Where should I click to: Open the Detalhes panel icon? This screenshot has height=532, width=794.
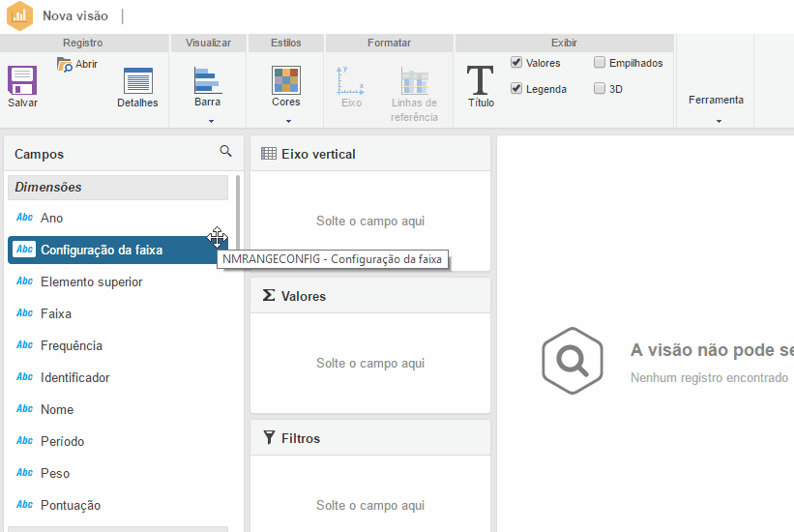tap(137, 80)
